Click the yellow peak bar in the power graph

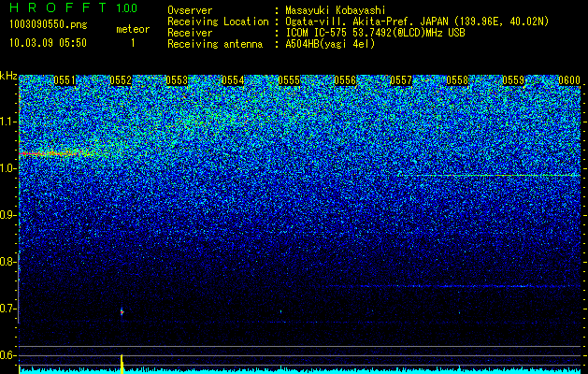(122, 364)
